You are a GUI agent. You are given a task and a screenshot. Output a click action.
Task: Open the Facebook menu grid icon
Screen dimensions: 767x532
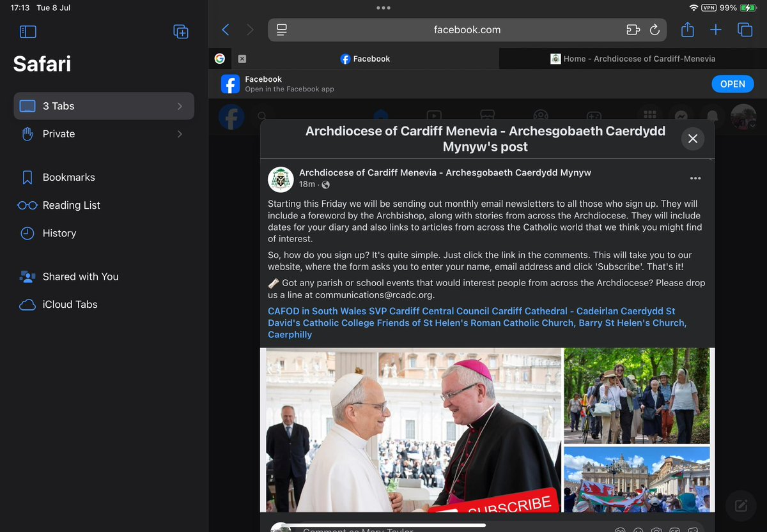pos(650,116)
